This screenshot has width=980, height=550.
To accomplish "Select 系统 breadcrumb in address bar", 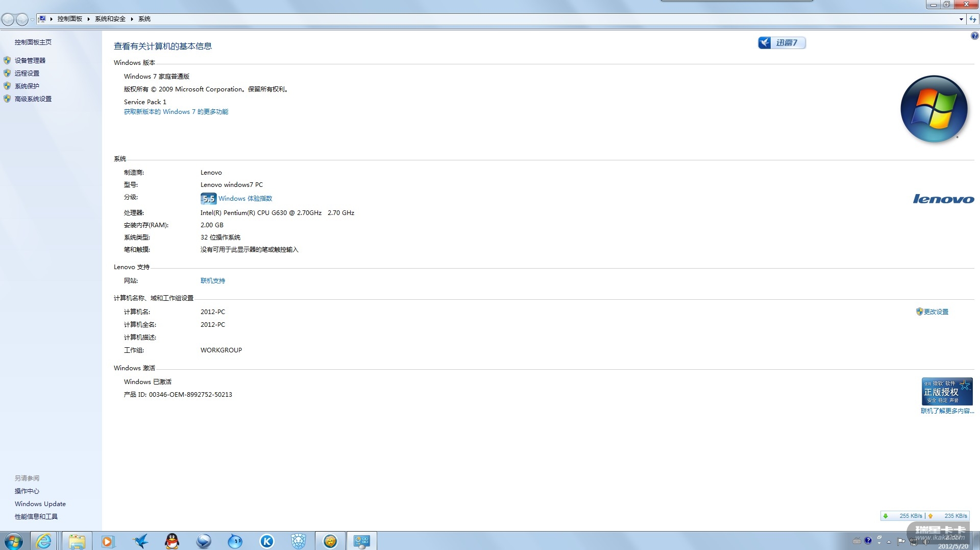I will point(144,19).
